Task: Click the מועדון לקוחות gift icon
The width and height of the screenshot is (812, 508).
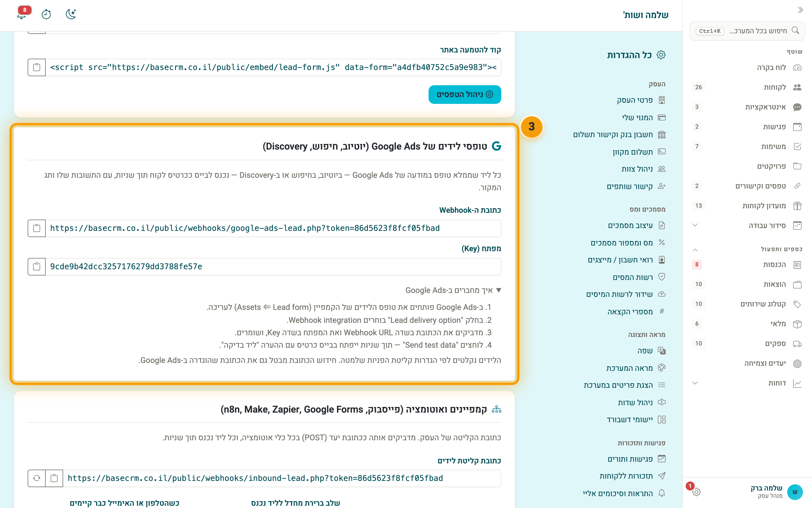Action: click(x=797, y=206)
